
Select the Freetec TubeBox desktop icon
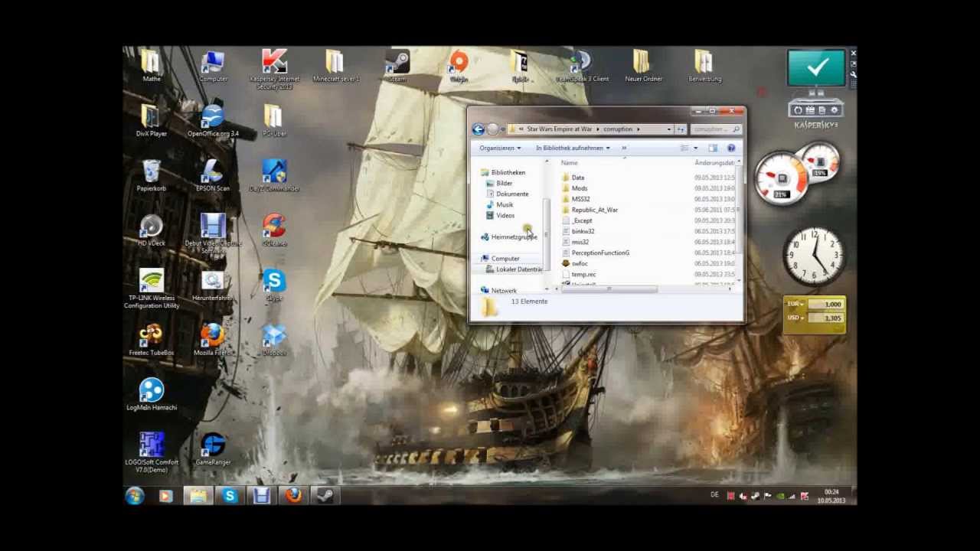[152, 341]
